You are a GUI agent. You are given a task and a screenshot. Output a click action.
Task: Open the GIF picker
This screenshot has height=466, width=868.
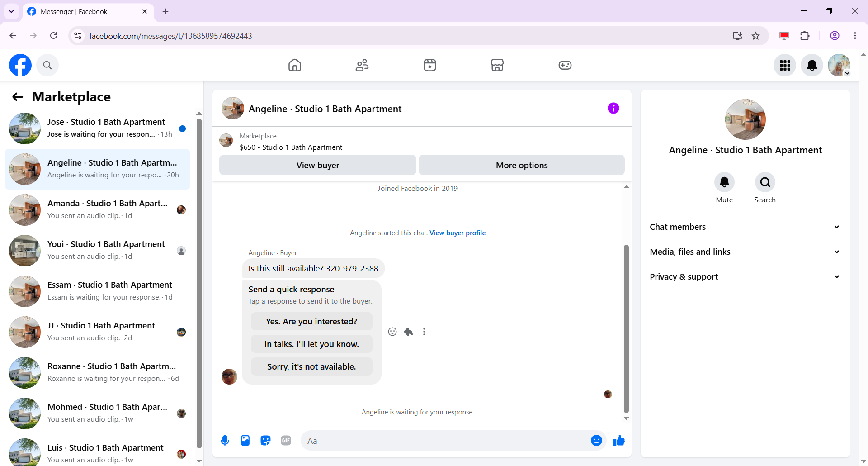pyautogui.click(x=286, y=441)
